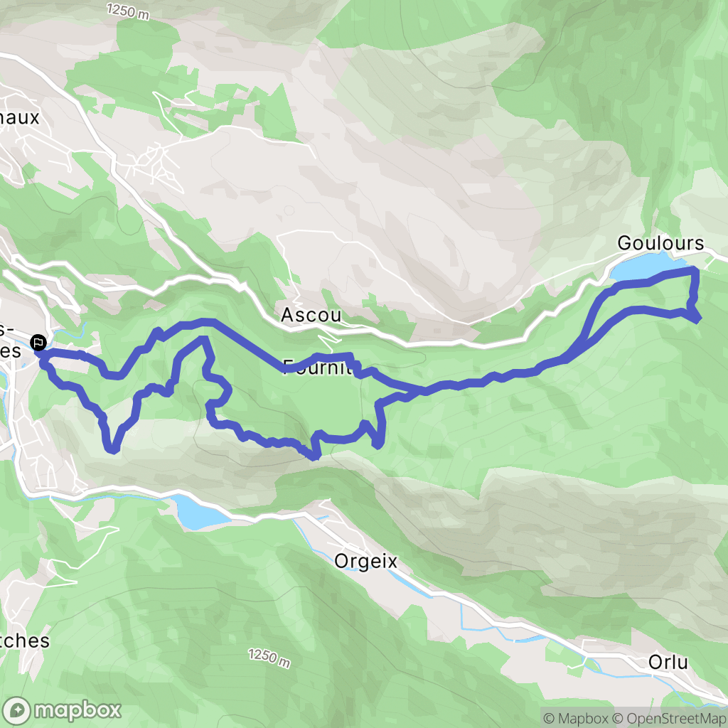The image size is (728, 728).
Task: Select the Orlu village label
Action: [x=668, y=662]
